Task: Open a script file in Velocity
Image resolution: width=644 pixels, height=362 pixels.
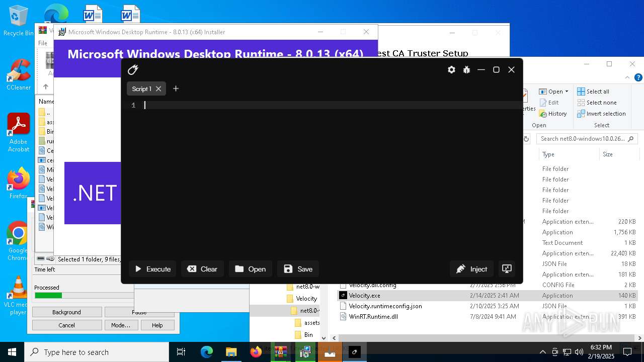Action: [x=250, y=269]
